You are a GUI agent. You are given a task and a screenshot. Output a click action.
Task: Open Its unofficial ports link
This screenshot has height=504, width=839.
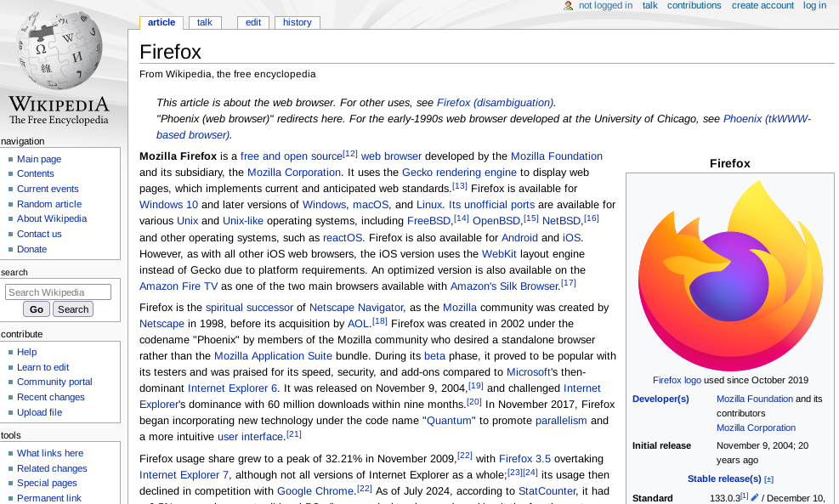point(491,204)
